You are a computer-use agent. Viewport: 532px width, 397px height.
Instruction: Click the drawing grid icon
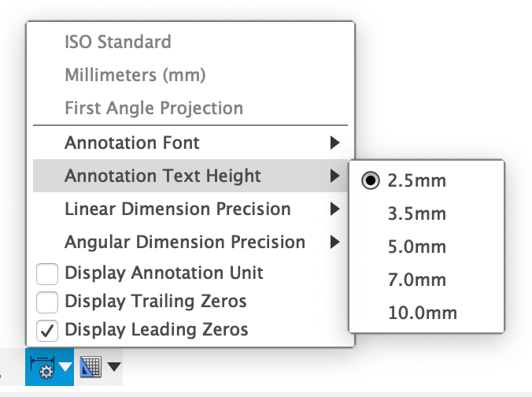[91, 367]
